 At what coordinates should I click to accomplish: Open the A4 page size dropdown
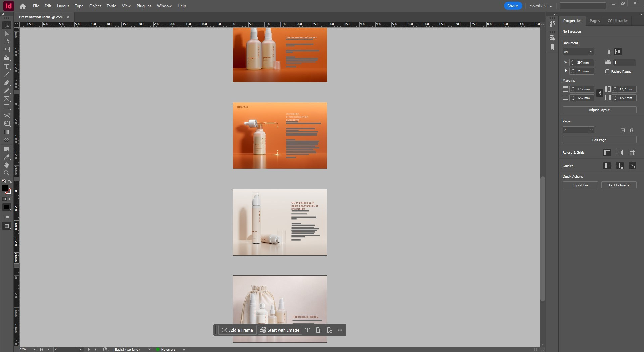(591, 52)
